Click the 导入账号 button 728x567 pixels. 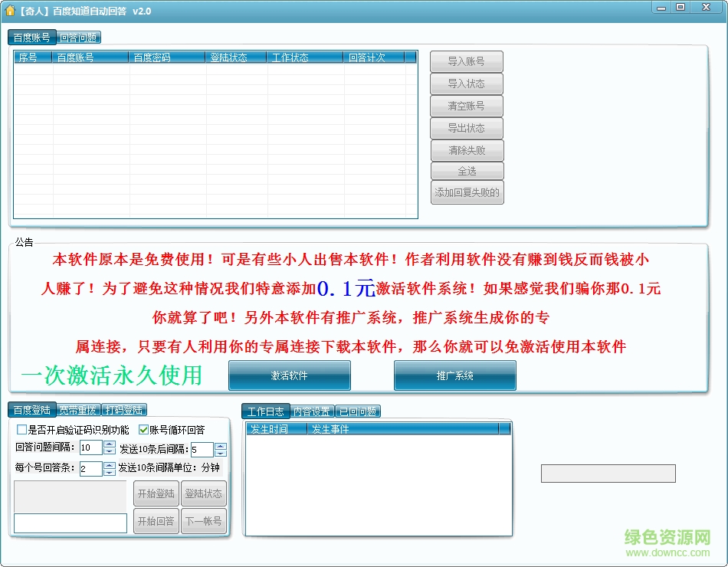tap(467, 61)
